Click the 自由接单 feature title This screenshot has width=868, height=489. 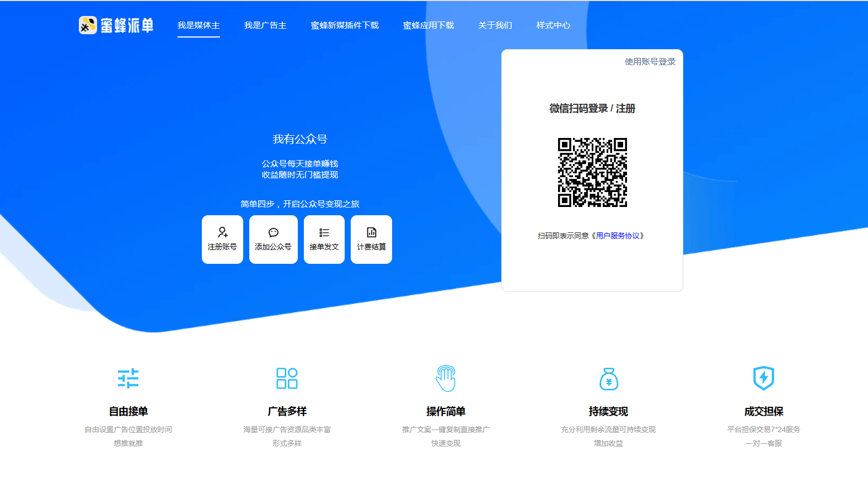[128, 411]
